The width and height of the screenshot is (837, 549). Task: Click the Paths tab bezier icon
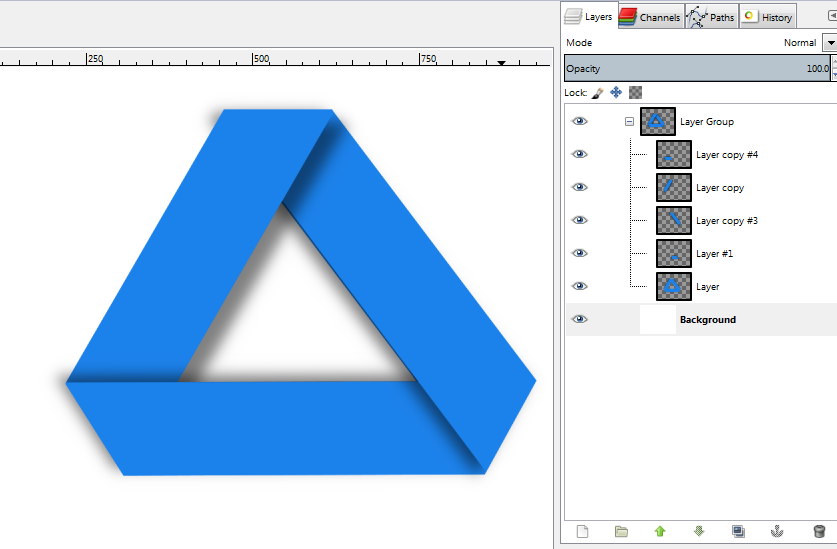click(696, 17)
